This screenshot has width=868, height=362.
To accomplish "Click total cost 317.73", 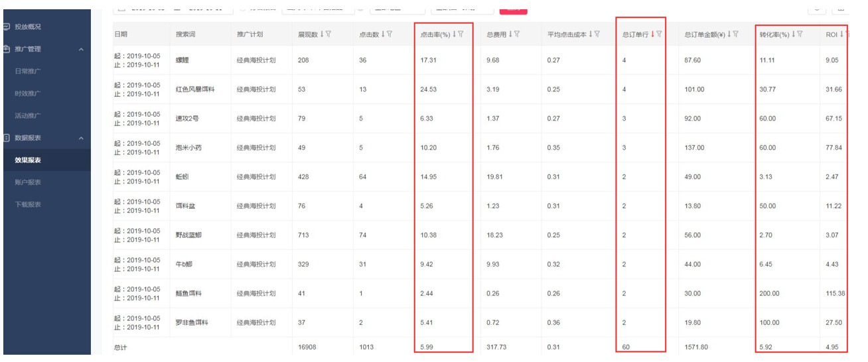I will coord(496,347).
